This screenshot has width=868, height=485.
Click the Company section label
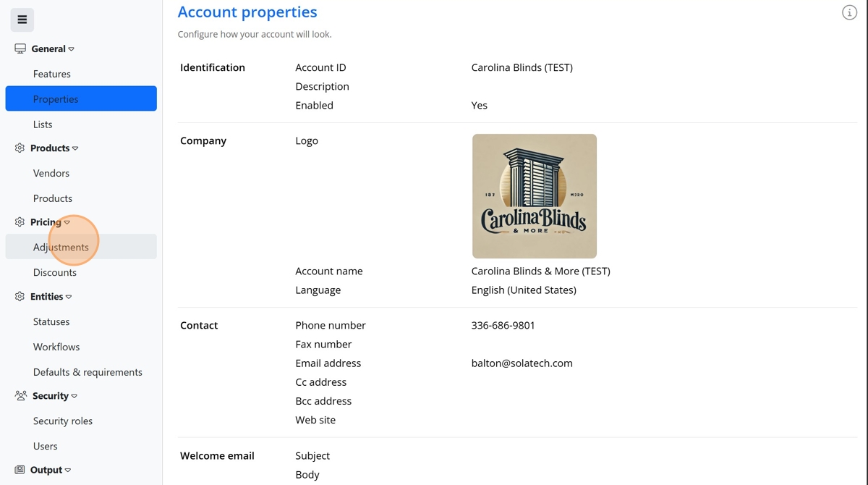[203, 140]
